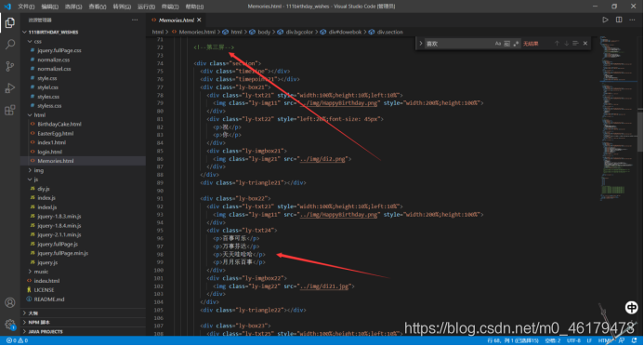The width and height of the screenshot is (644, 346).
Task: Click div.bgcolor in the breadcrumb
Action: pos(299,32)
